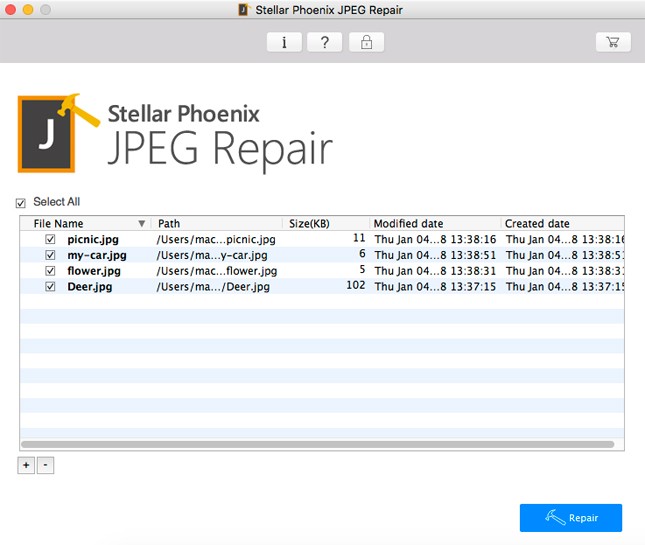Click path /Users/mac...flower.jpg

217,271
